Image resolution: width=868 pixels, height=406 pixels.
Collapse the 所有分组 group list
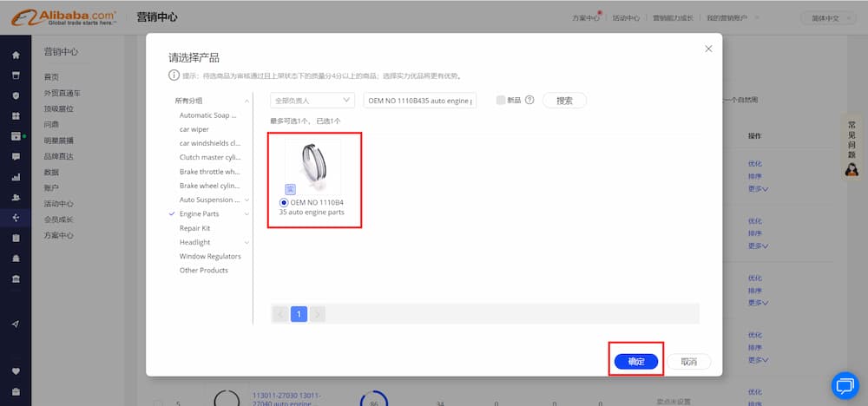(247, 101)
